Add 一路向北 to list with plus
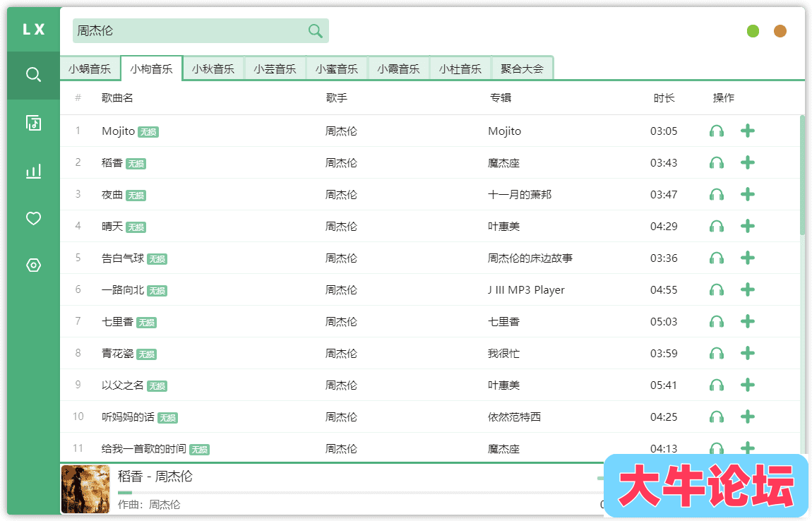 pyautogui.click(x=747, y=289)
